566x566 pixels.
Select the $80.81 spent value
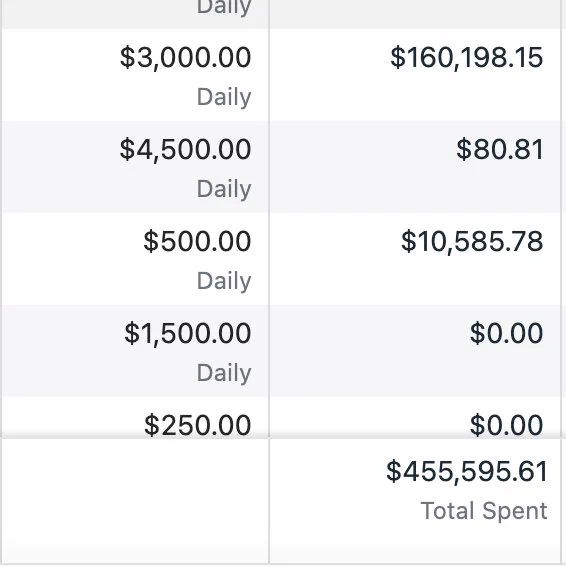(x=500, y=149)
